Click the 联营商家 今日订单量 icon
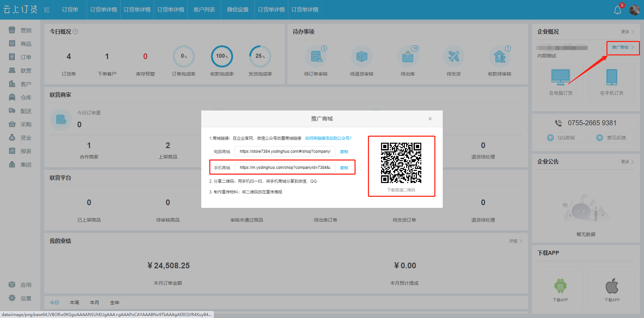The image size is (644, 318). click(x=61, y=119)
